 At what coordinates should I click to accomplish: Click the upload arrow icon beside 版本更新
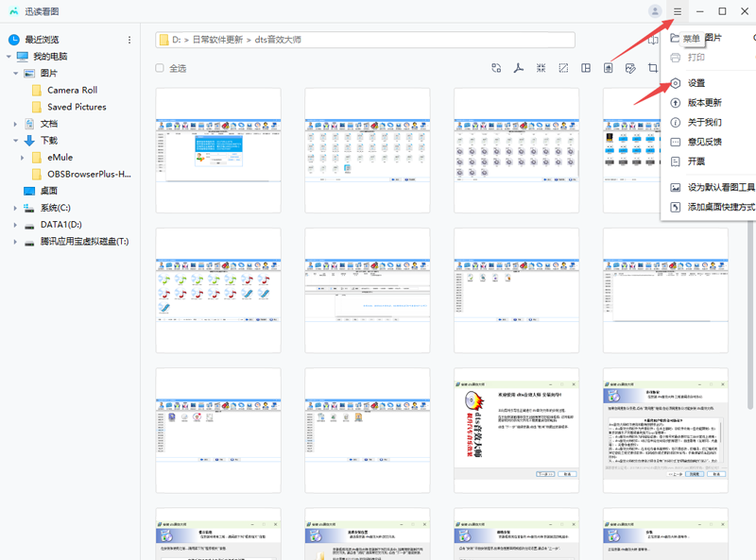pyautogui.click(x=676, y=103)
